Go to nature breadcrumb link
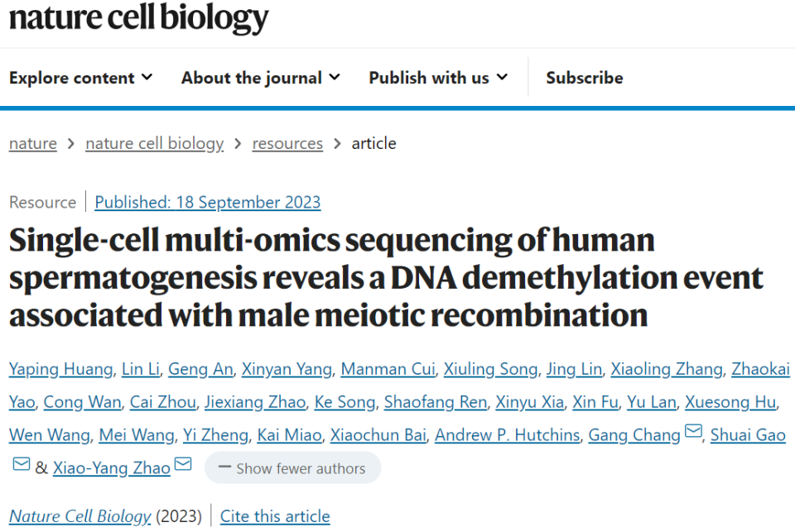This screenshot has width=795, height=532. pyautogui.click(x=33, y=143)
